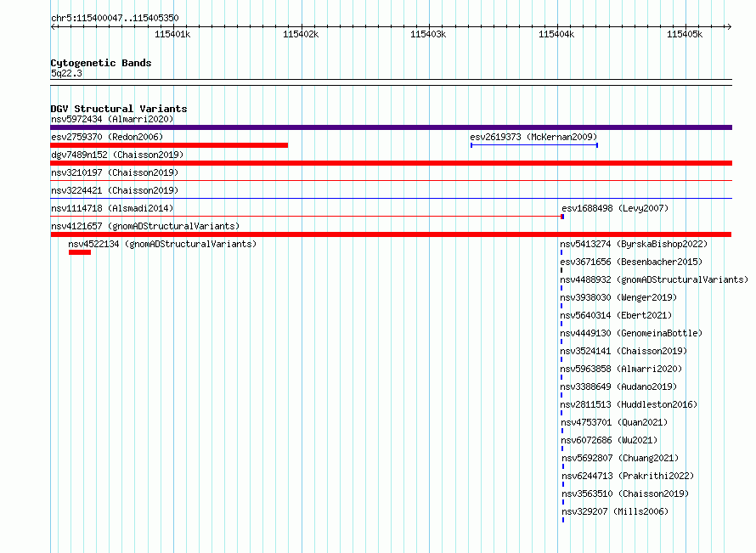The image size is (756, 553).
Task: Open nsv5413274 (ByrskaBishop2022) label
Action: (x=634, y=244)
